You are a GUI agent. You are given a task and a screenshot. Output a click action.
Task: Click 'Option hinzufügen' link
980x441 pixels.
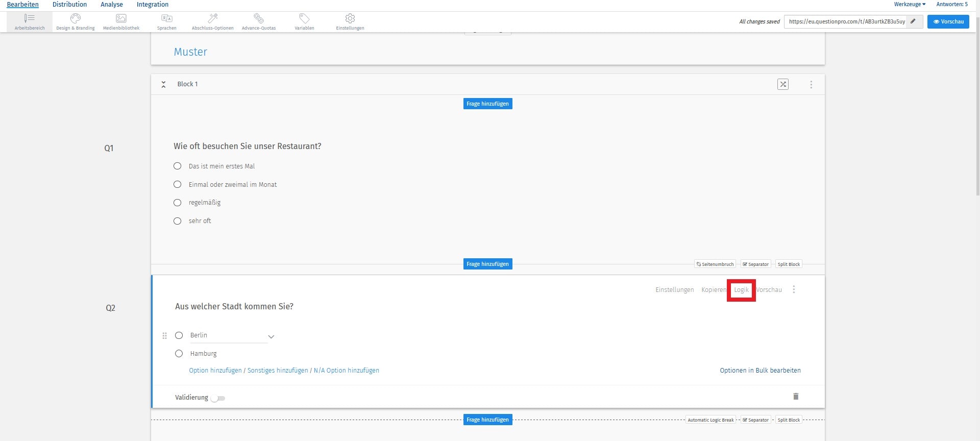[x=215, y=371]
